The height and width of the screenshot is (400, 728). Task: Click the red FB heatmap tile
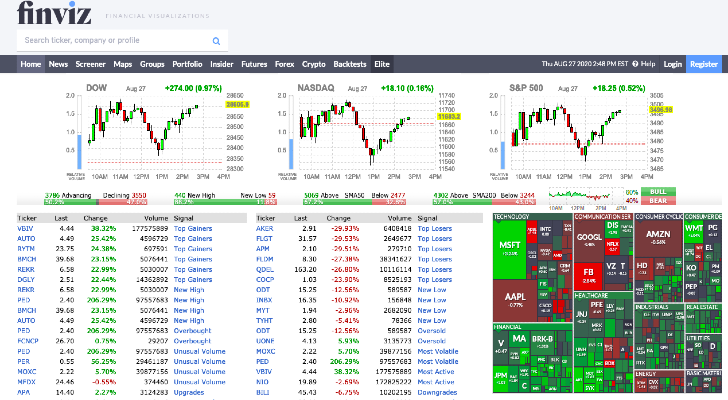(x=589, y=272)
